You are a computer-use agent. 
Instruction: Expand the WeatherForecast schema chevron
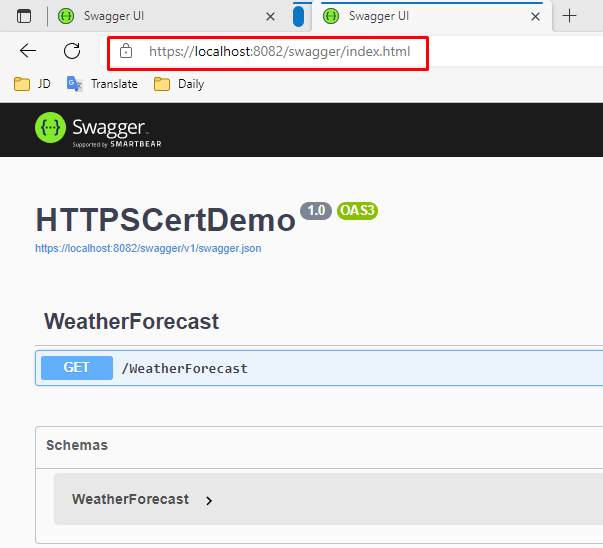click(209, 500)
